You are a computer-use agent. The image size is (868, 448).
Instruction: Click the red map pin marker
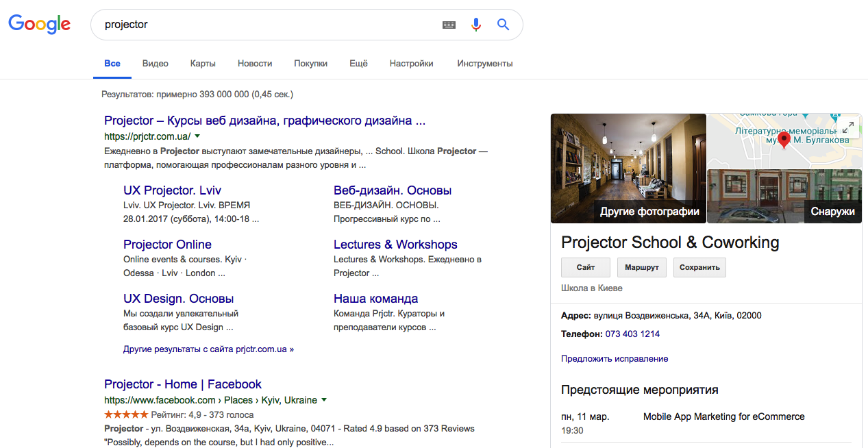point(785,140)
